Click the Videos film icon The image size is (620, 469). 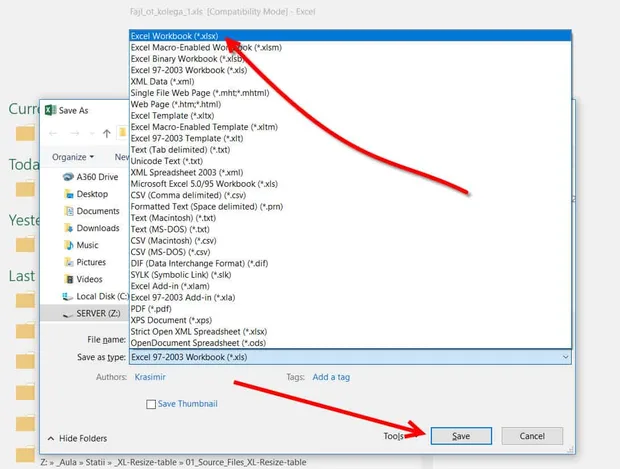[69, 279]
